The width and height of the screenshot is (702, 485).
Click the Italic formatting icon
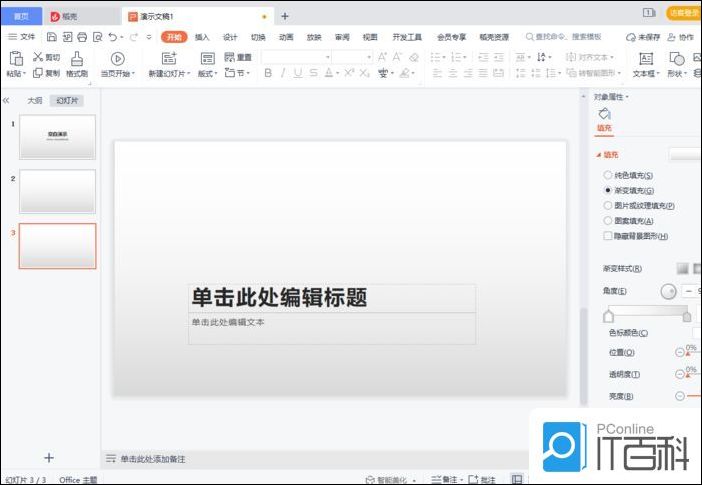tap(284, 73)
